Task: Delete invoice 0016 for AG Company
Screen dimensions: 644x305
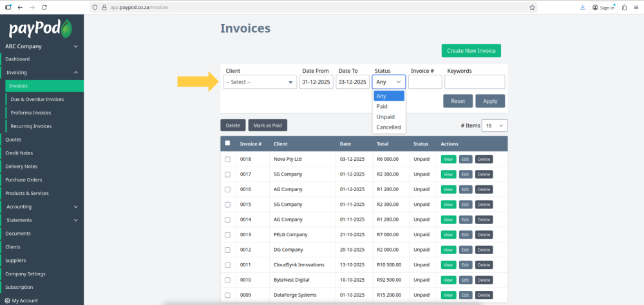Action: tap(484, 190)
